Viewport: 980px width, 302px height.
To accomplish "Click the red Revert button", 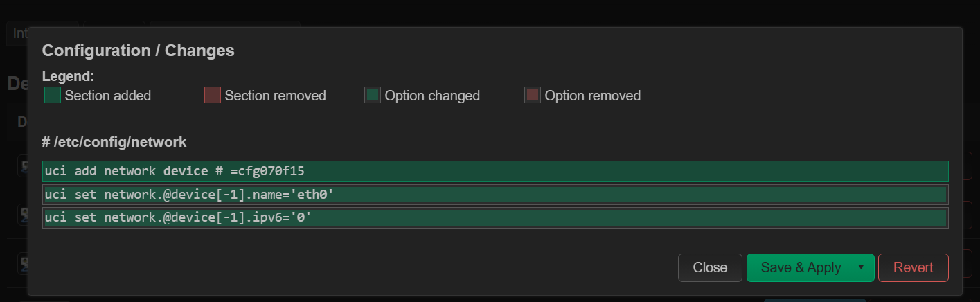I will coord(913,267).
